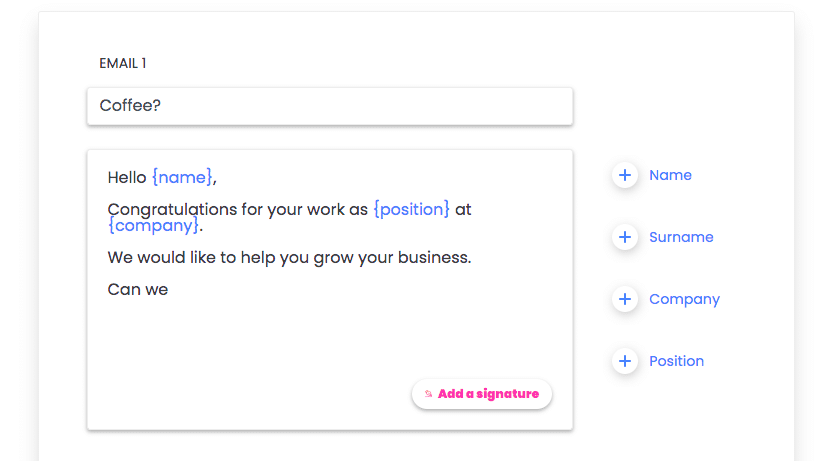Click the plus icon beside Surname
This screenshot has width=837, height=461.
click(x=625, y=237)
